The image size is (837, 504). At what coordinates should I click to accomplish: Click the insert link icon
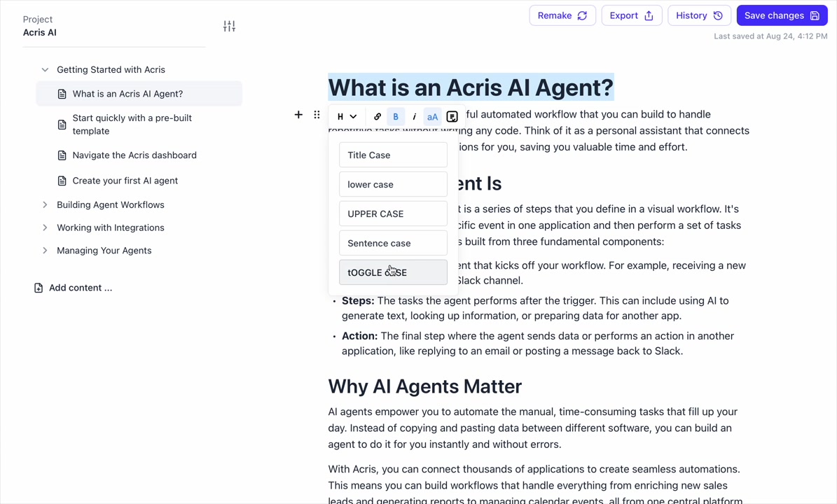point(378,117)
